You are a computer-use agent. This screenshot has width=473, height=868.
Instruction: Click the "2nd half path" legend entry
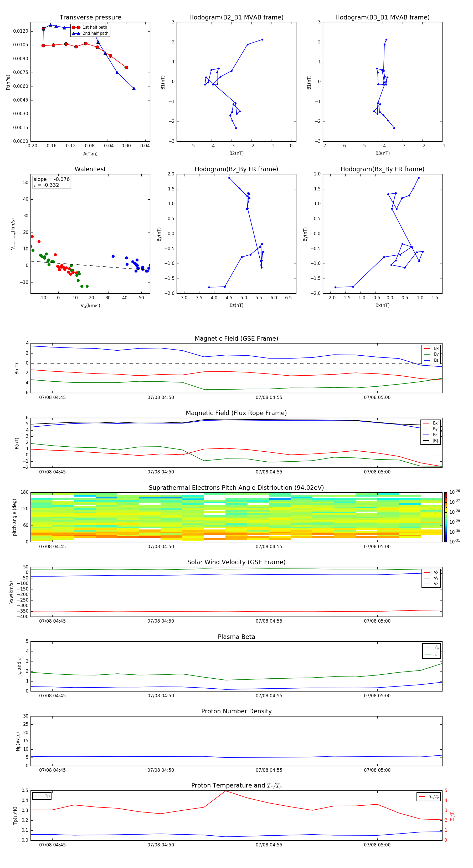(x=90, y=33)
